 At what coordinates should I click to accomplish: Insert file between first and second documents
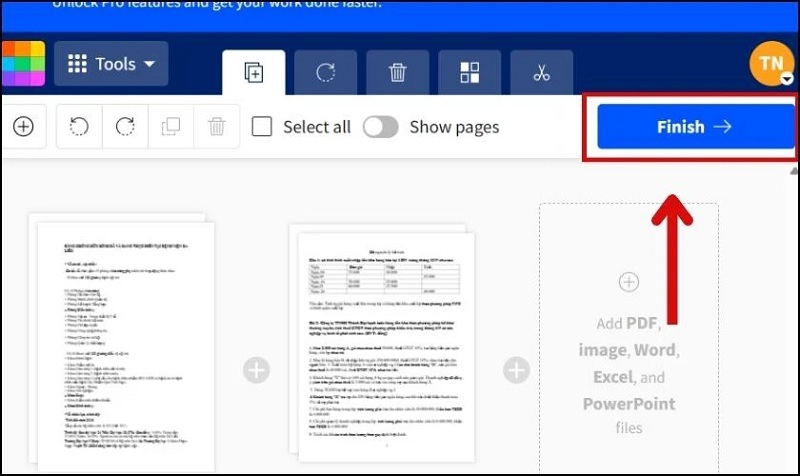257,371
